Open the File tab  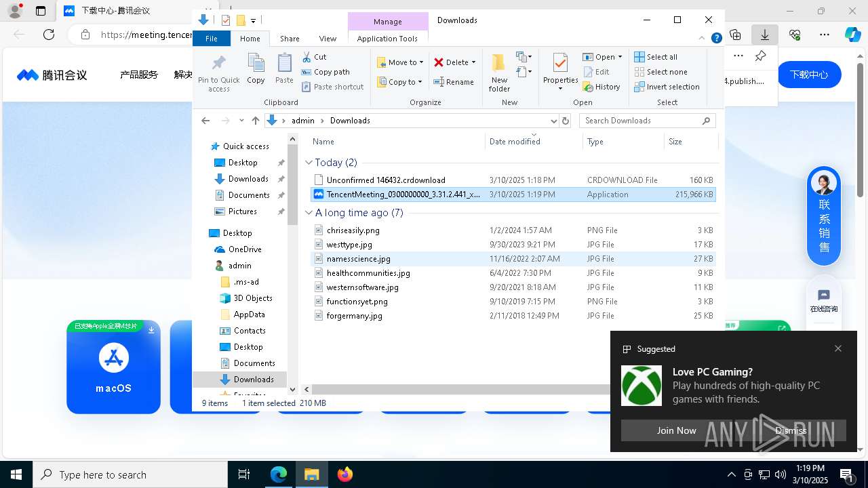pyautogui.click(x=212, y=39)
